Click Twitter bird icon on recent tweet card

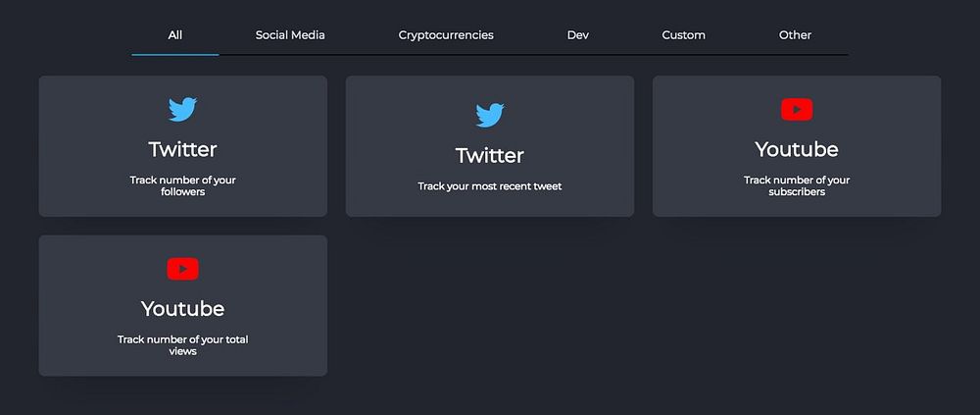pos(490,115)
